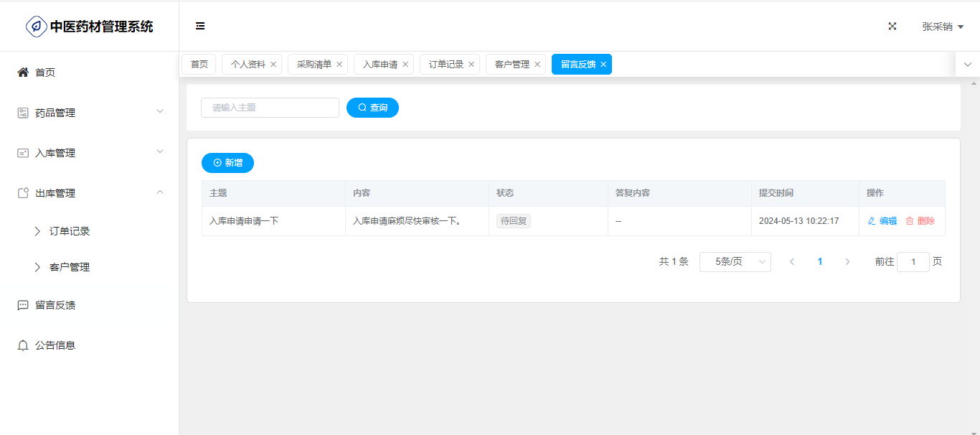Image resolution: width=980 pixels, height=435 pixels.
Task: Switch to the 订单记录 tab
Action: click(x=446, y=65)
